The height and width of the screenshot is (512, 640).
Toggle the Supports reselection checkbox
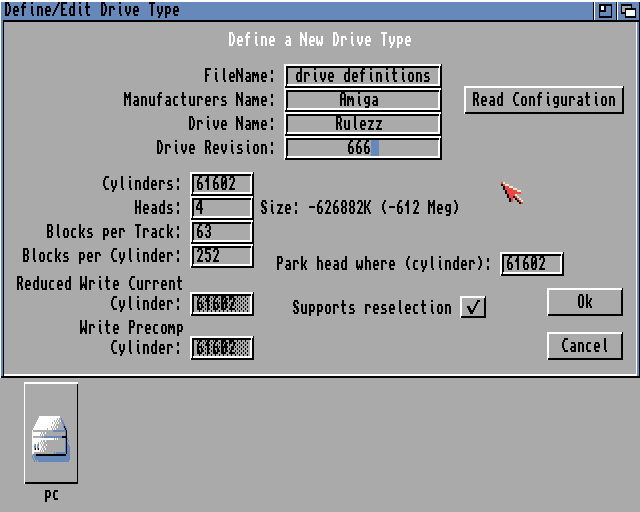[x=473, y=308]
